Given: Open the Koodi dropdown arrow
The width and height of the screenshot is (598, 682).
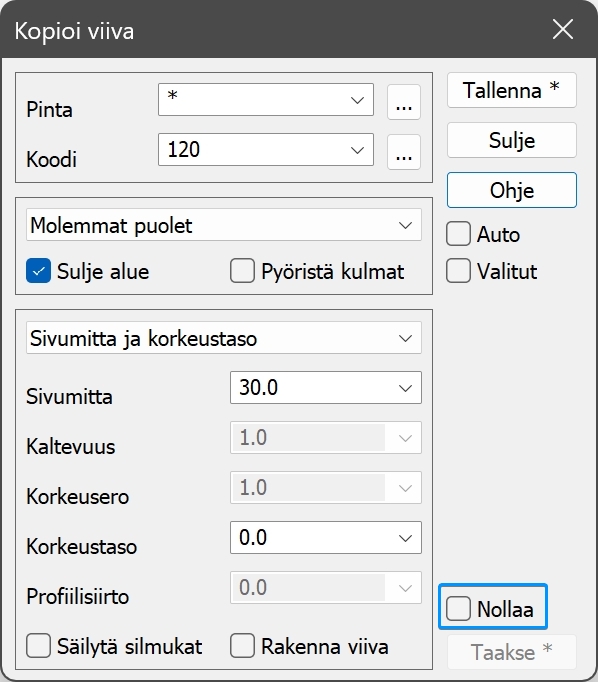Looking at the screenshot, I should 357,150.
